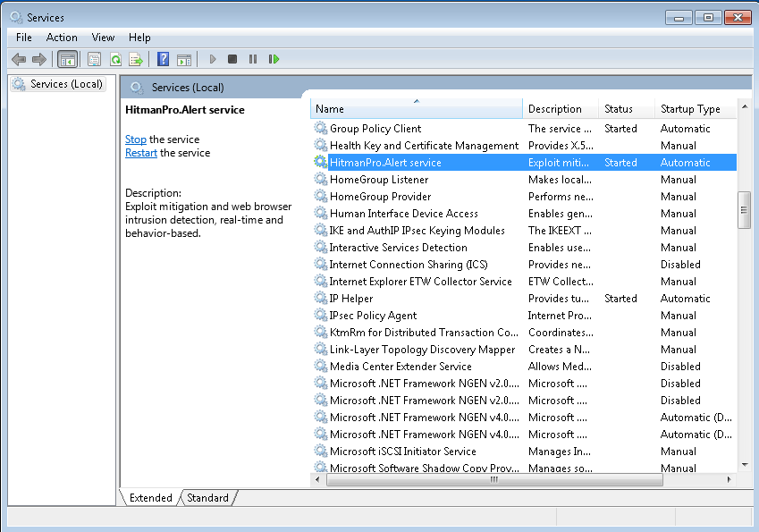Click the Restart the service link
759x532 pixels.
coord(140,153)
